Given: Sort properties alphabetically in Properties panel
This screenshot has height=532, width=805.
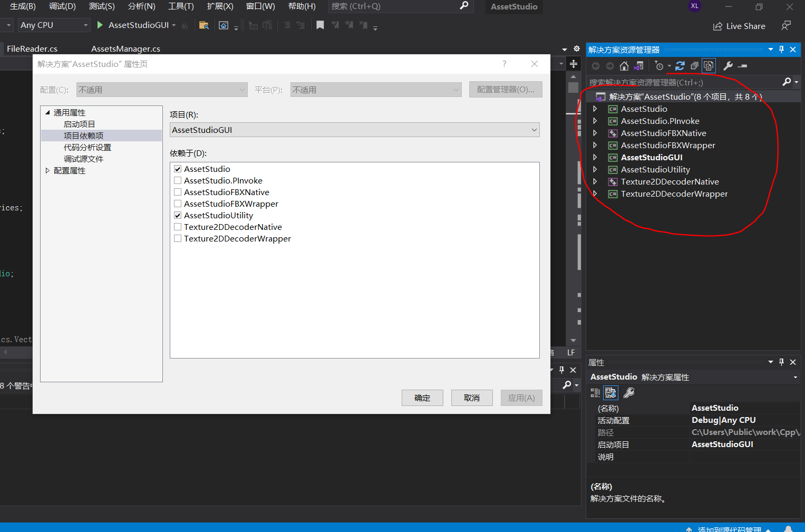Looking at the screenshot, I should pos(610,393).
